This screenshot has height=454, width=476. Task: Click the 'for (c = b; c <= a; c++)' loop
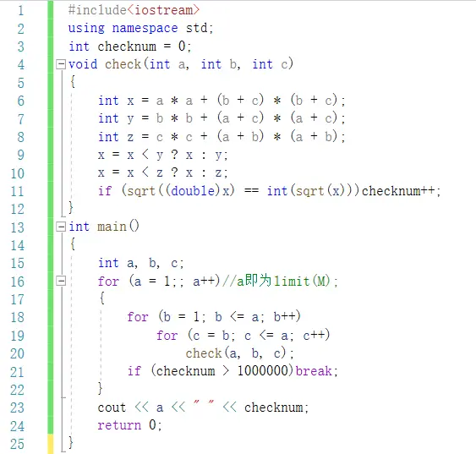coord(243,335)
